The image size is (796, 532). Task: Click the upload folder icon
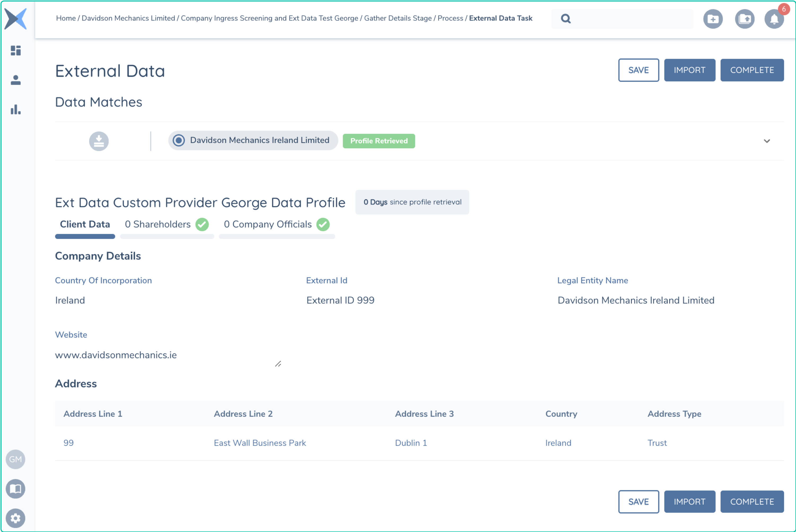tap(744, 19)
